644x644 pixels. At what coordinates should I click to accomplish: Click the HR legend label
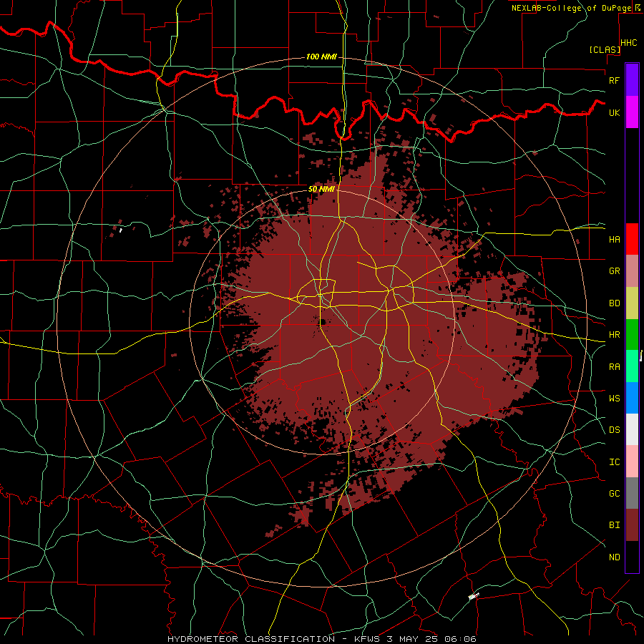[x=614, y=335]
